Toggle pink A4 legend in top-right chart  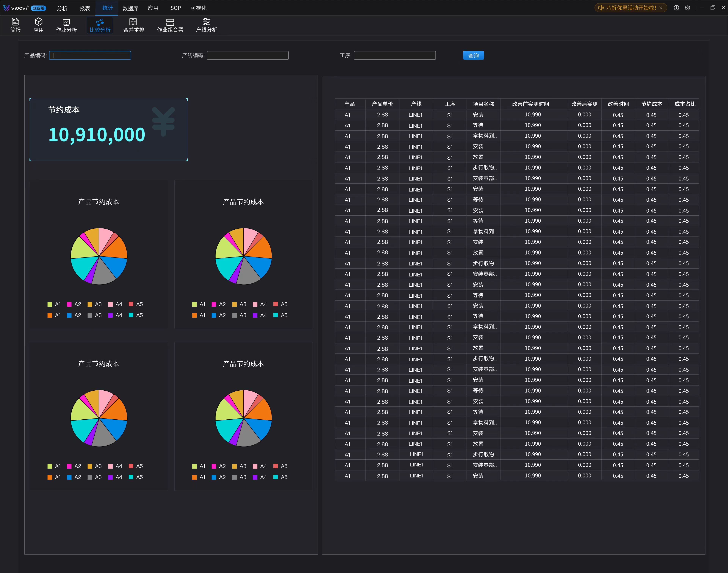tap(260, 304)
